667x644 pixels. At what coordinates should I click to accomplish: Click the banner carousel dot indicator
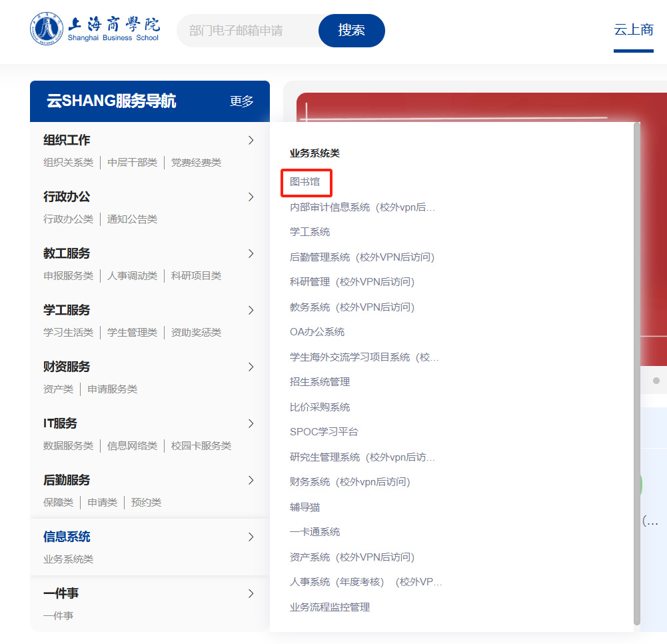pos(656,381)
